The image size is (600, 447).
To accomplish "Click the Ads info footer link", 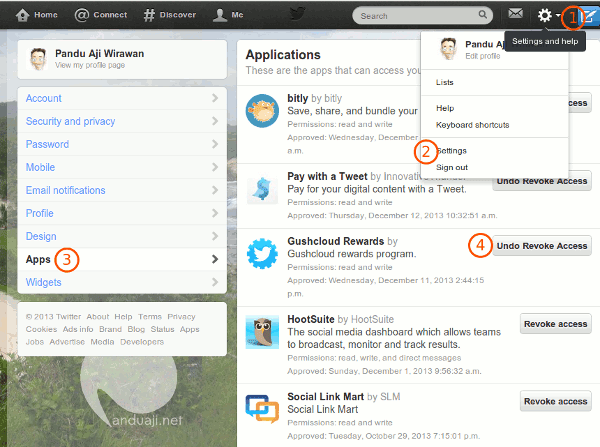I will [78, 329].
